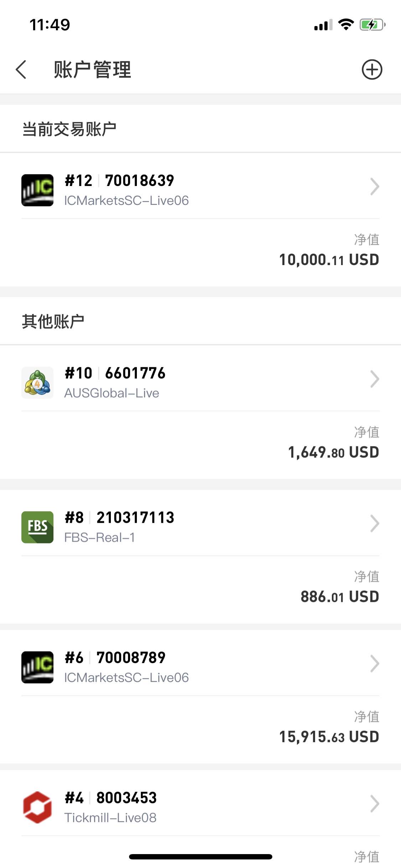
Task: Expand account #10 6601776 chevron
Action: [375, 379]
